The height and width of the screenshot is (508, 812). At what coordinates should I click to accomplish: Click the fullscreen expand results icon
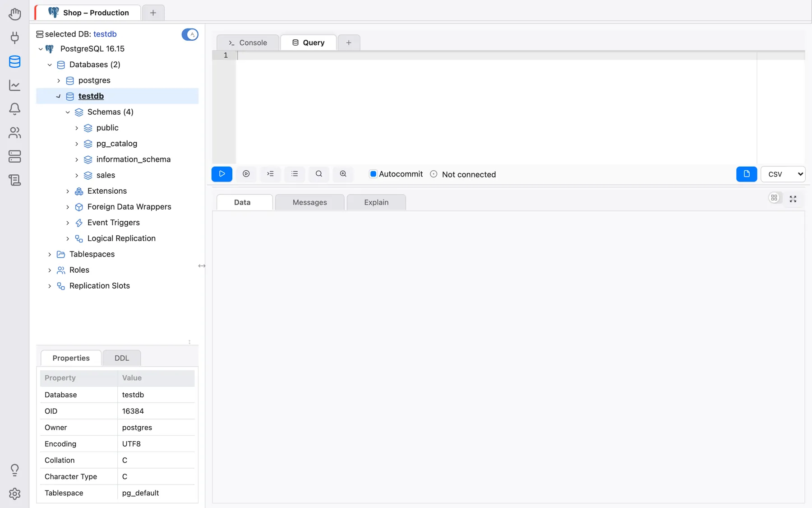pos(793,199)
